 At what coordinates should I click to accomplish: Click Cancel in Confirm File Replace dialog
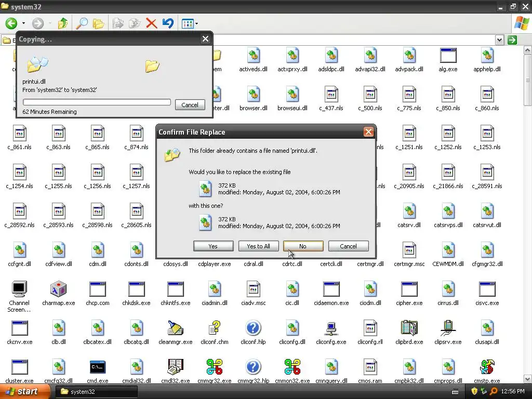pos(349,246)
